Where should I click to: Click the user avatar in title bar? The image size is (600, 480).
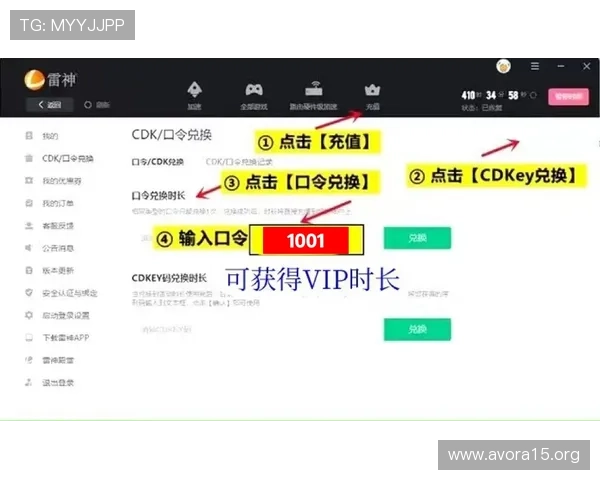pos(504,66)
